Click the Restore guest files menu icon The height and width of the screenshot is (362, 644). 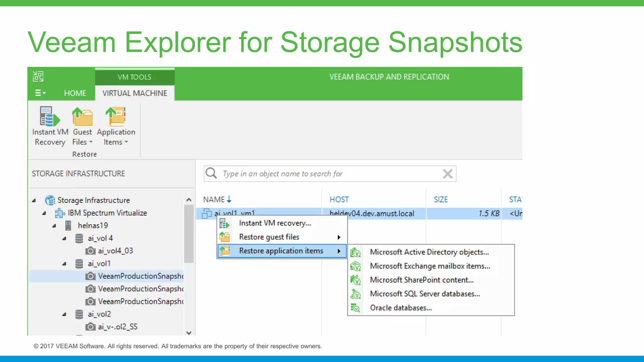point(225,237)
